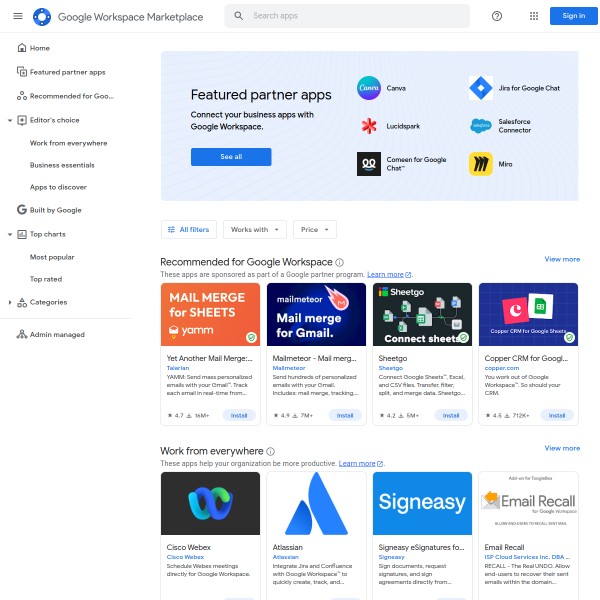Click the Top charts icon in sidebar
The height and width of the screenshot is (600, 600).
22,234
